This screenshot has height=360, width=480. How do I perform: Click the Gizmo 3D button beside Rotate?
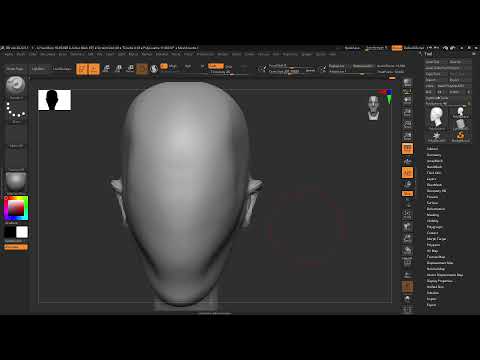(x=142, y=69)
